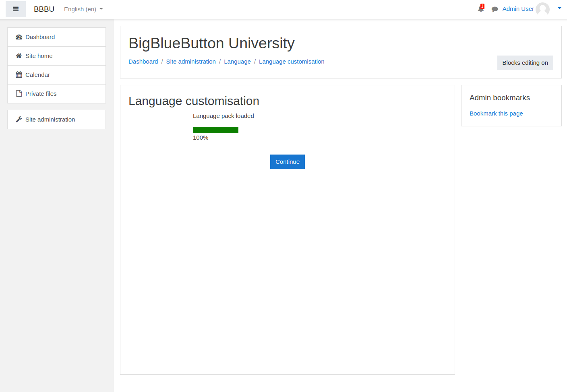Screen dimensions: 567x392
Task: Click the BigBlueButton University title
Action: 211,43
